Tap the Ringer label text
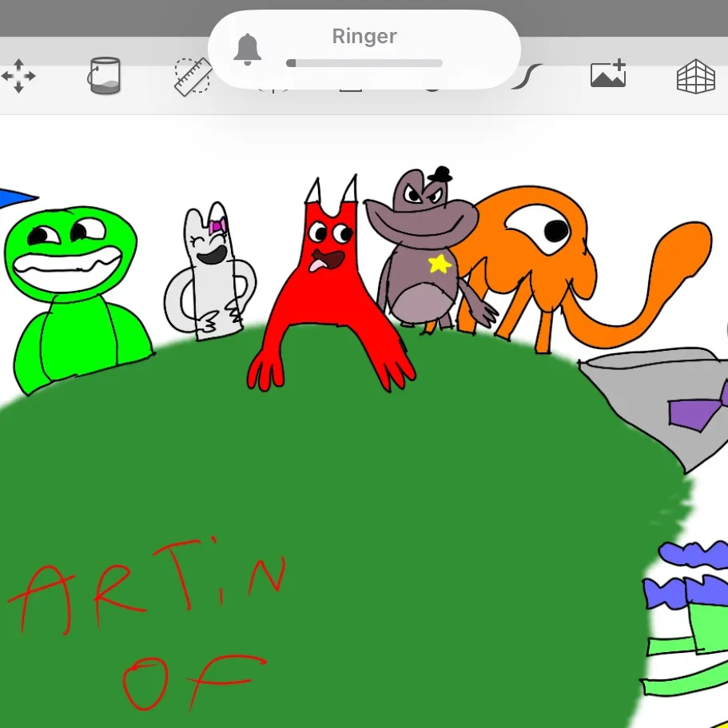Viewport: 728px width, 728px height. 364,36
